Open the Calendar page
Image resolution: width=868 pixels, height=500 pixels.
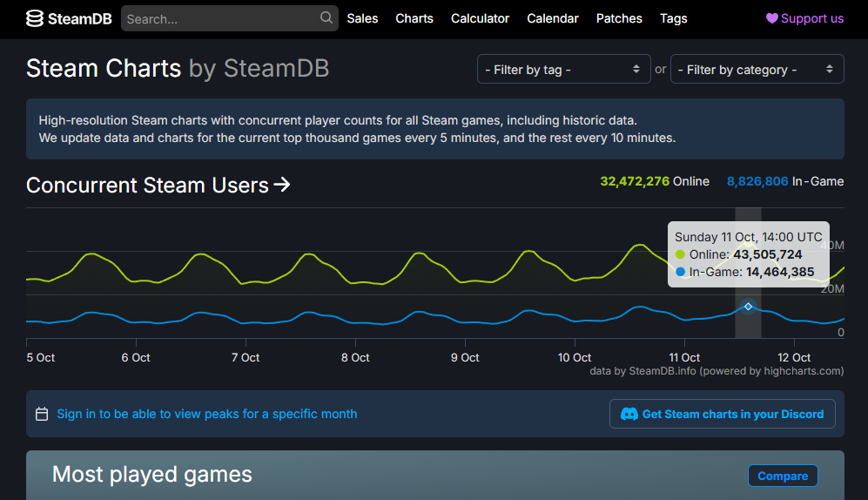coord(553,18)
